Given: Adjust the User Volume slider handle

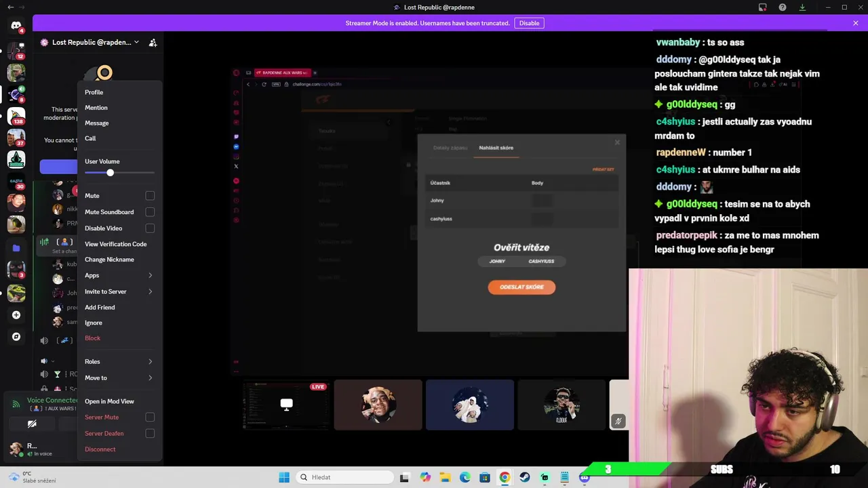Looking at the screenshot, I should [x=110, y=173].
